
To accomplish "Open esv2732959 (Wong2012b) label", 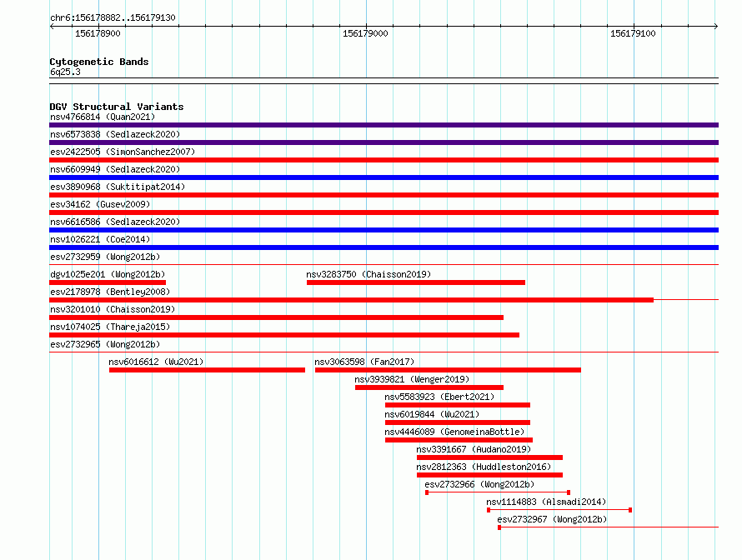I will [105, 257].
